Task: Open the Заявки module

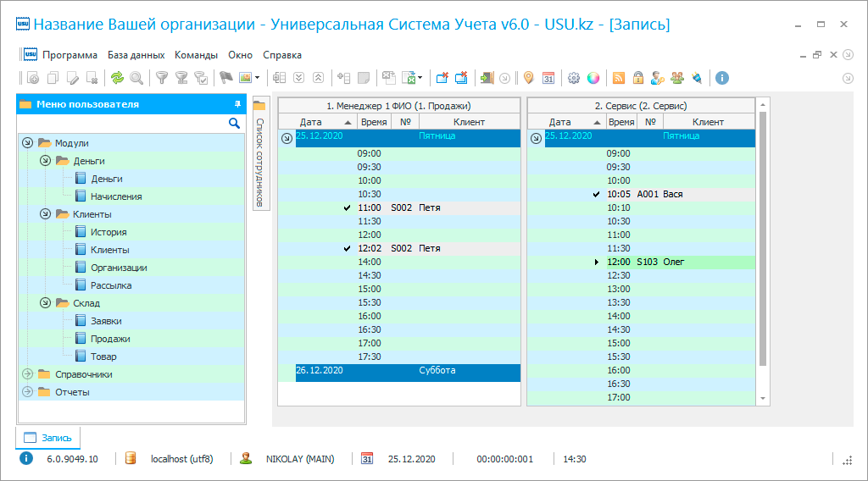Action: pos(106,321)
